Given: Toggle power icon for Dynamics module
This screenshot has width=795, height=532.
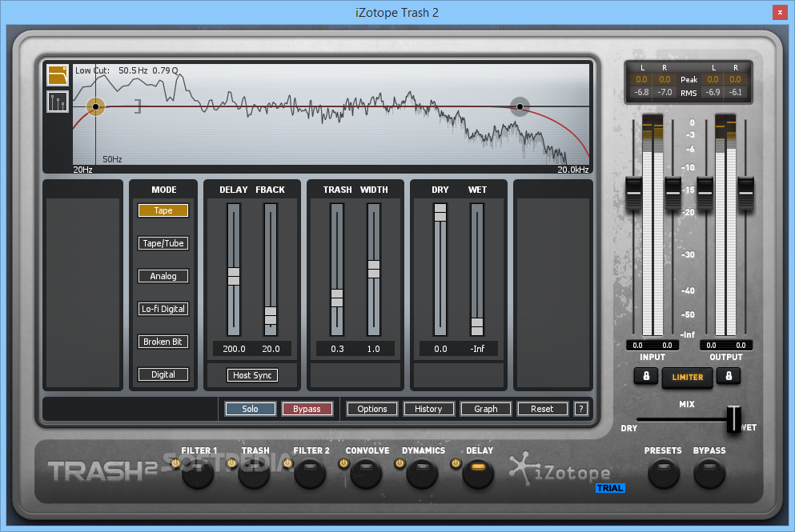Looking at the screenshot, I should [400, 463].
